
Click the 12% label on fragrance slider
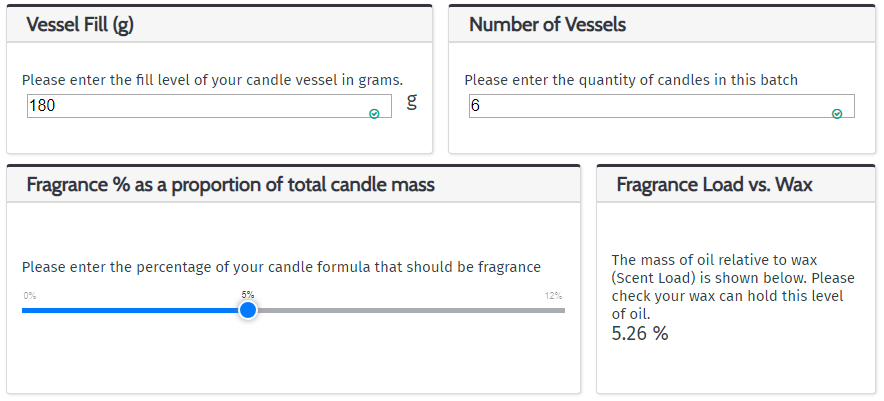click(x=554, y=296)
